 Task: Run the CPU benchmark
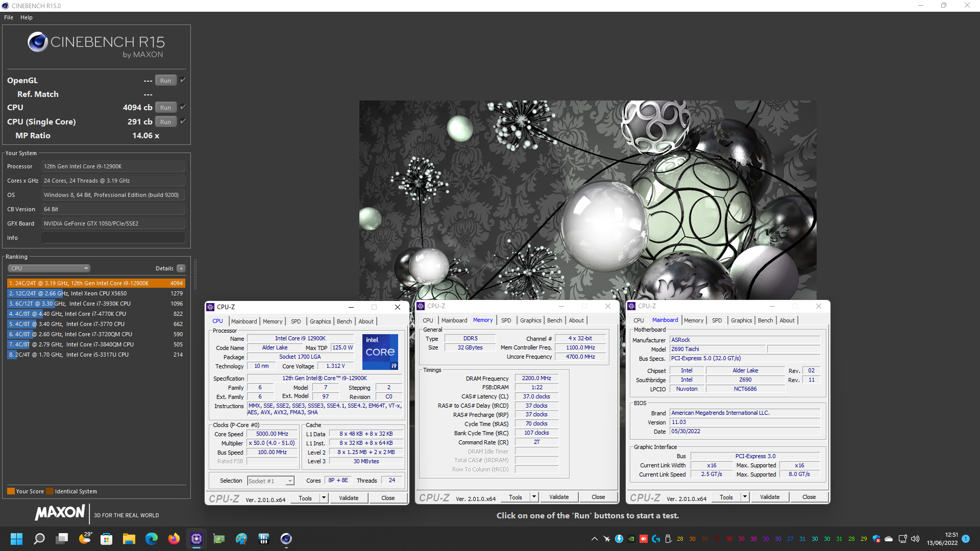166,108
